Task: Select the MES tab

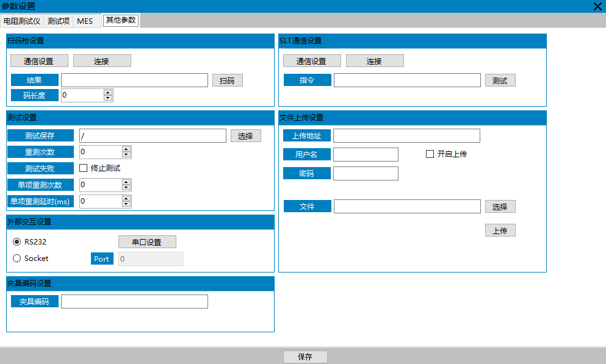Action: [x=85, y=21]
